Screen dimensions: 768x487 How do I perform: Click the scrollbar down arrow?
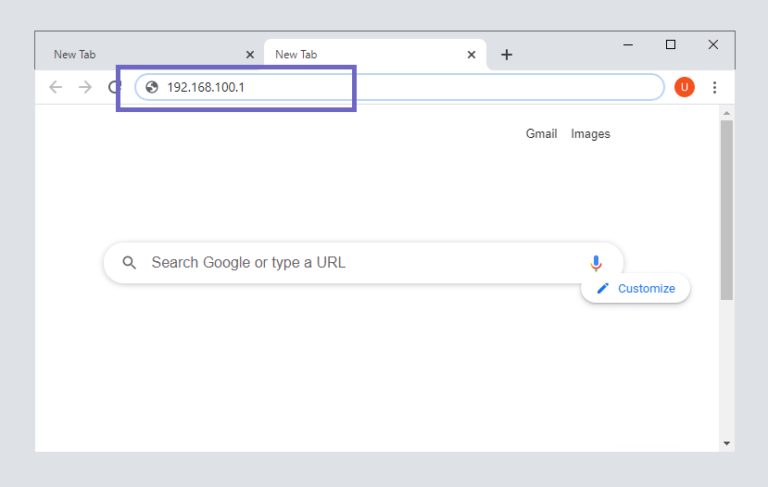(x=727, y=443)
